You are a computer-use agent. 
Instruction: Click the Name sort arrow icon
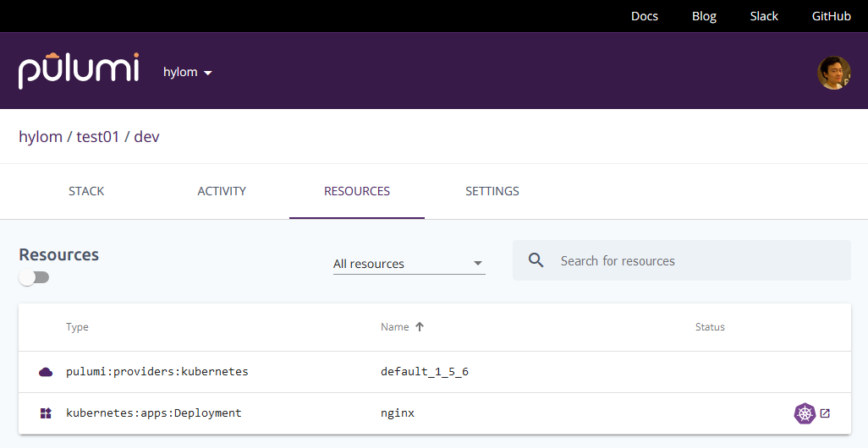coord(420,327)
